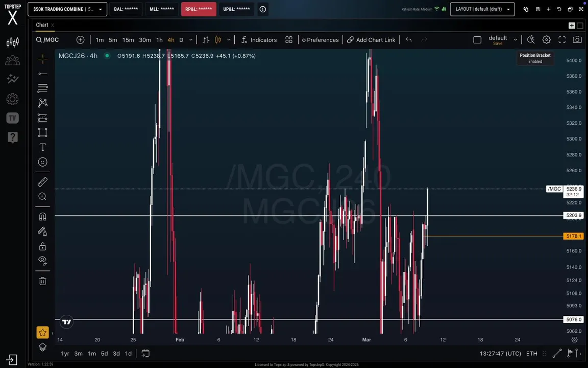Image resolution: width=588 pixels, height=368 pixels.
Task: Save the layout with floppy icon
Action: [x=538, y=9]
